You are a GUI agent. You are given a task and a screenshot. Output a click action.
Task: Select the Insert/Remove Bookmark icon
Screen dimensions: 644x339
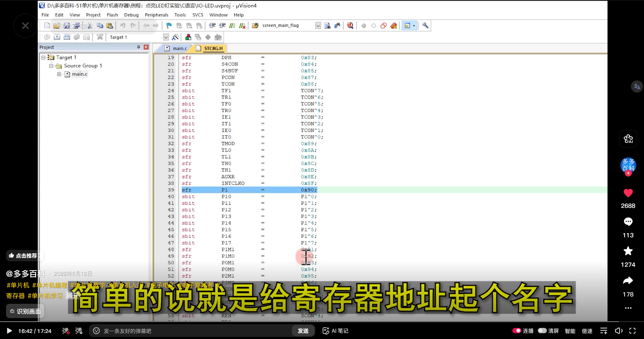tap(169, 25)
